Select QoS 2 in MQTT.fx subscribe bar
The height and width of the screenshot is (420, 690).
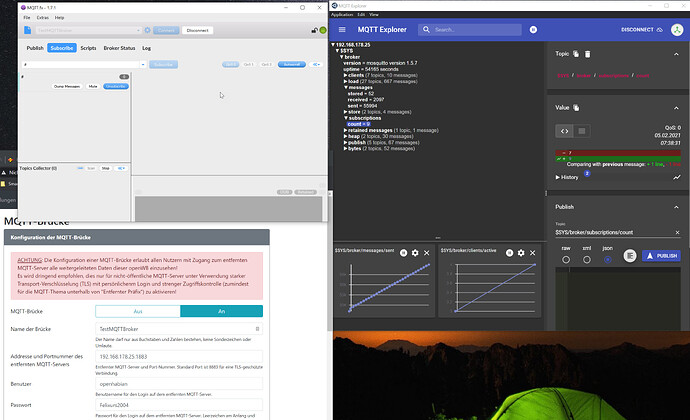[x=266, y=64]
